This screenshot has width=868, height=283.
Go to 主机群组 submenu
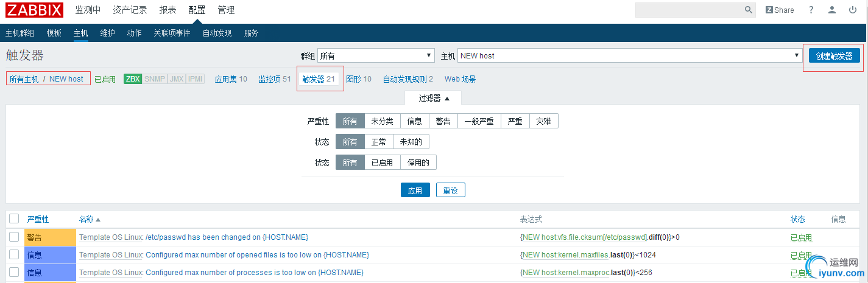20,33
